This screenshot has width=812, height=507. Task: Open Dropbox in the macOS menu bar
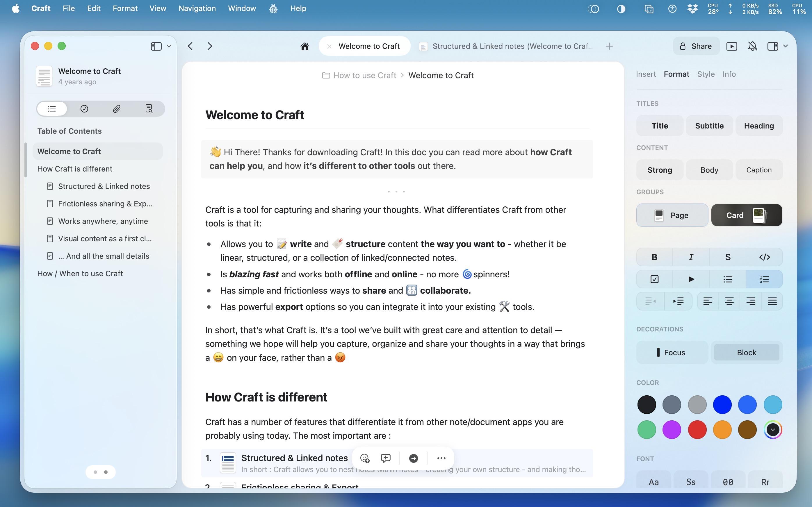coord(692,9)
